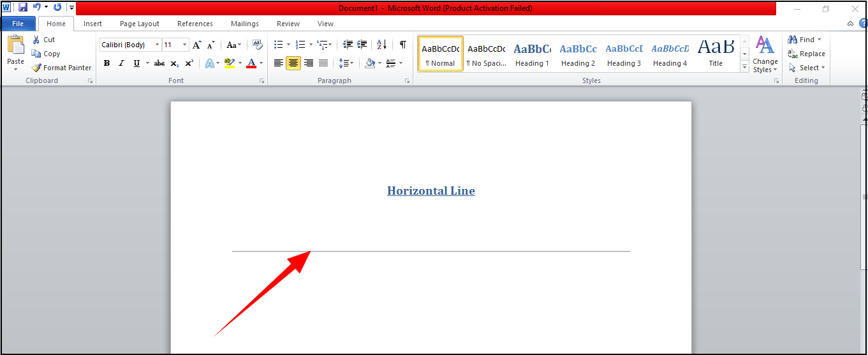Apply the Heading 4 style
868x355 pixels.
pos(670,54)
